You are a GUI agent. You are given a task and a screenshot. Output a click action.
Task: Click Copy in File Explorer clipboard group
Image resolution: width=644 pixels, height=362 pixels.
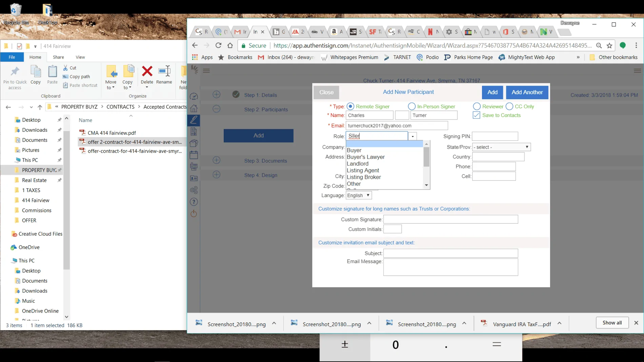pyautogui.click(x=36, y=75)
